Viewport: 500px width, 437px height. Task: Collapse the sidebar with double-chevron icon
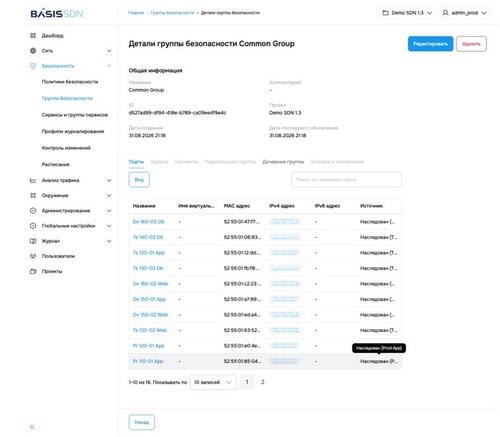pos(32,427)
